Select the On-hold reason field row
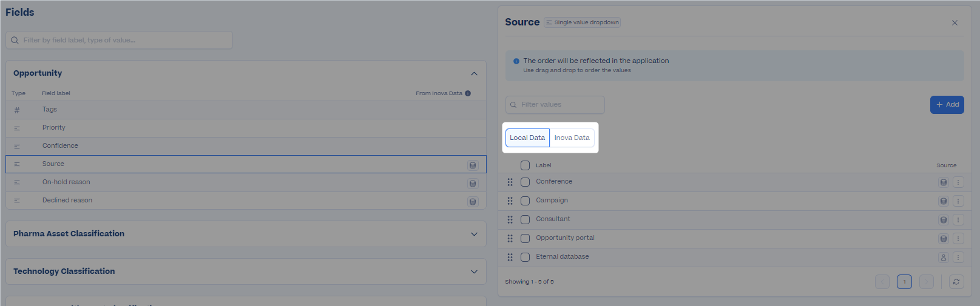Image resolution: width=980 pixels, height=306 pixels. point(246,182)
